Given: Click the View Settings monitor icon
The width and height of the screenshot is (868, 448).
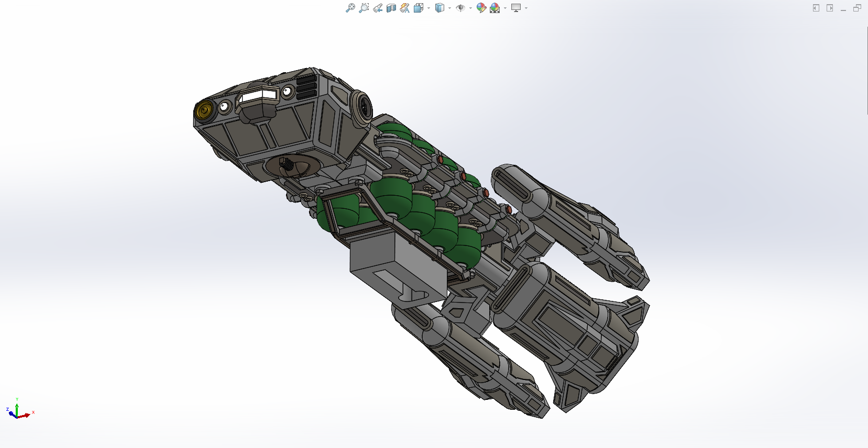Looking at the screenshot, I should coord(516,8).
